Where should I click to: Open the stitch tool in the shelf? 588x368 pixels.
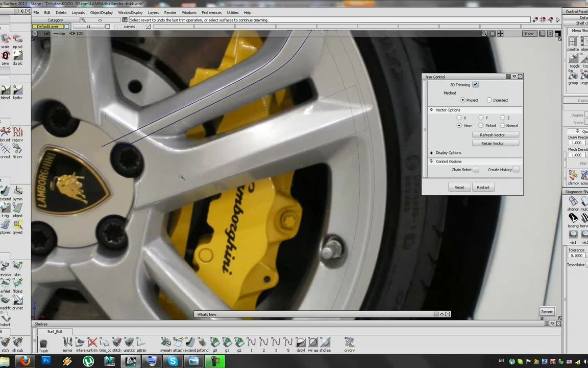point(116,342)
